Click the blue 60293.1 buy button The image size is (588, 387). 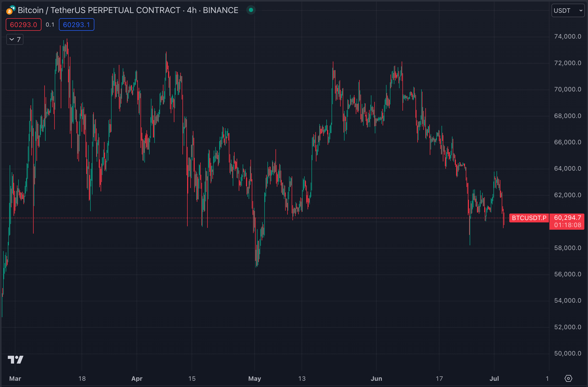pos(76,25)
